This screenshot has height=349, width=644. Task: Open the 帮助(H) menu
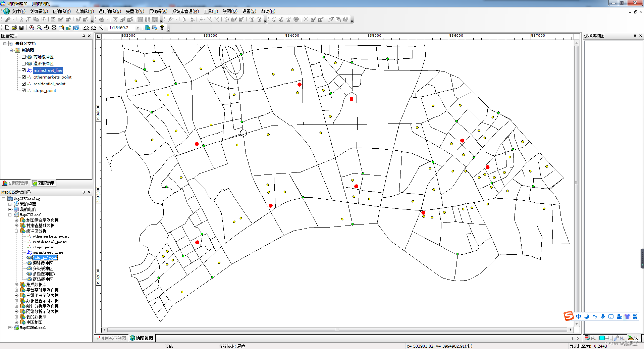(268, 11)
